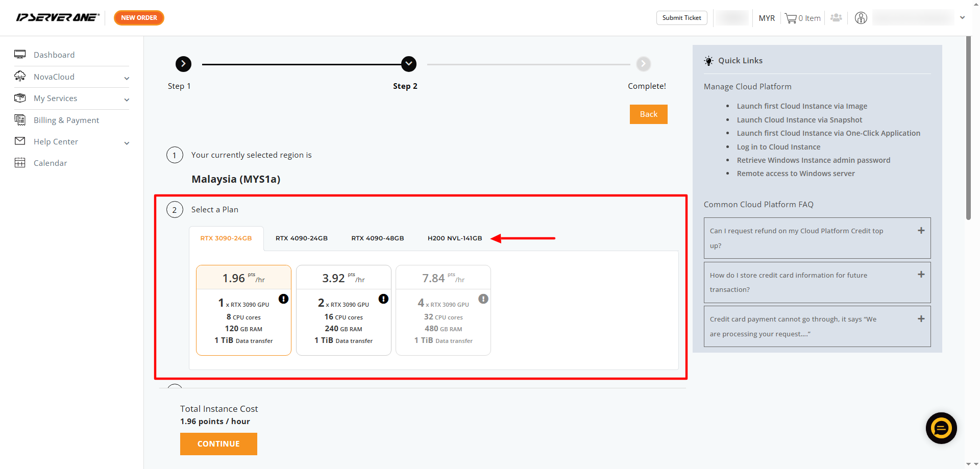
Task: Click info icon on 1.96 pts plan
Action: pos(283,299)
